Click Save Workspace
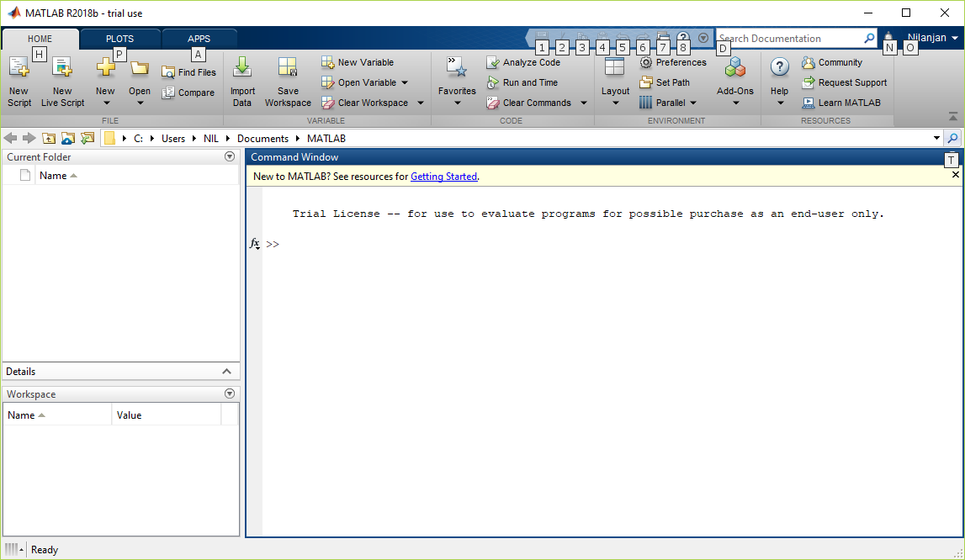 tap(288, 82)
